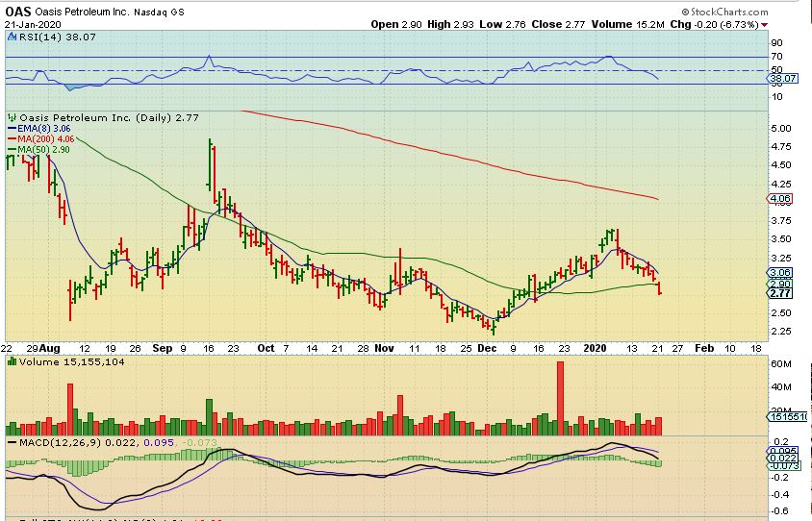Click the green MA(50) legend entry
The height and width of the screenshot is (521, 812).
tap(38, 150)
